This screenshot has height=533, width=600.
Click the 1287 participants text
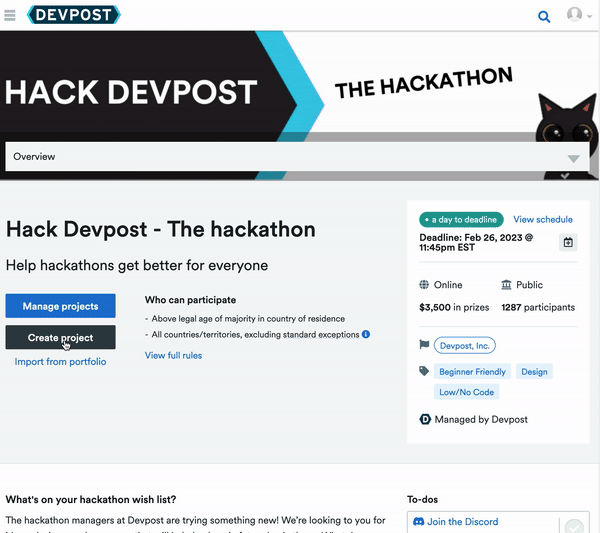point(538,307)
